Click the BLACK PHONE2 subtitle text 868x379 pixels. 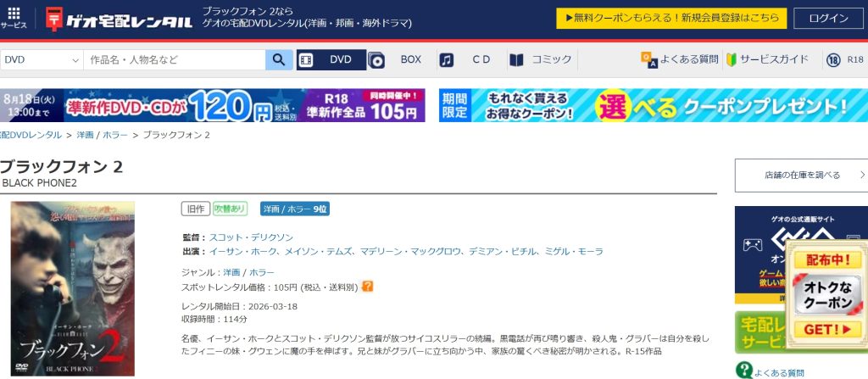pyautogui.click(x=39, y=183)
